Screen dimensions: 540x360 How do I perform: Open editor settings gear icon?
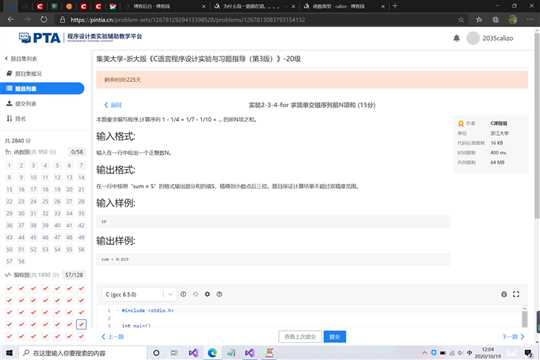[x=207, y=294]
